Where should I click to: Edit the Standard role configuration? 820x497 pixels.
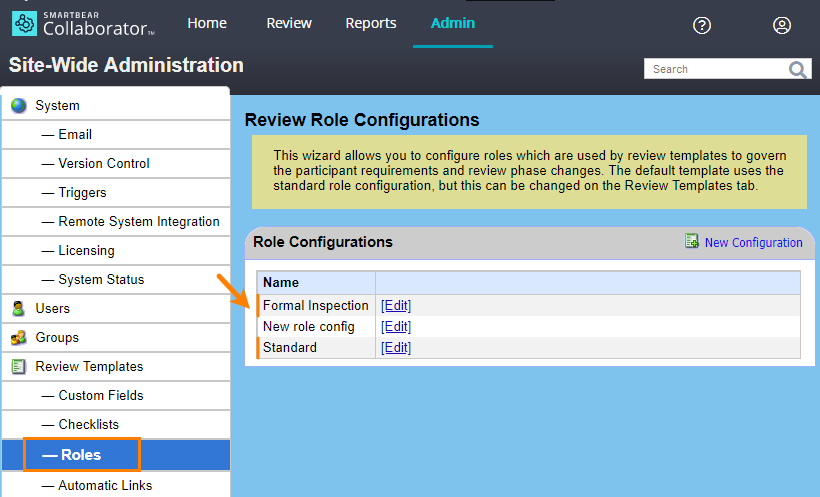(396, 348)
